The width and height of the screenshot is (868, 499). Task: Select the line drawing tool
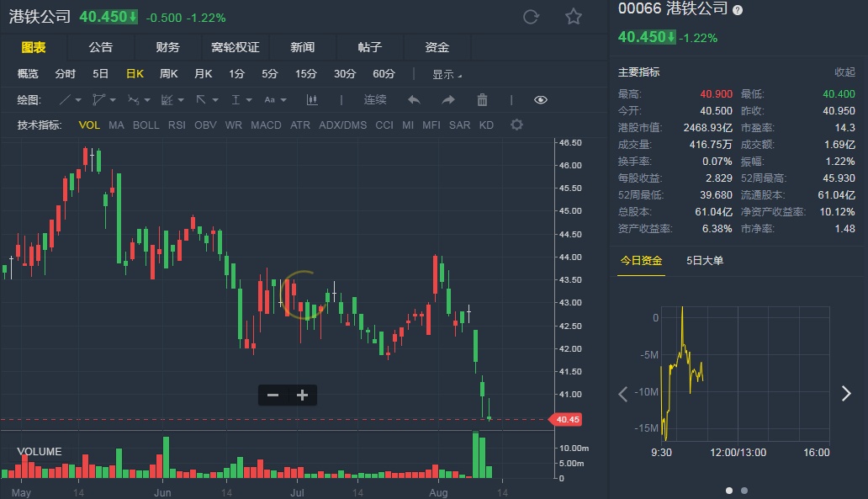pos(65,99)
